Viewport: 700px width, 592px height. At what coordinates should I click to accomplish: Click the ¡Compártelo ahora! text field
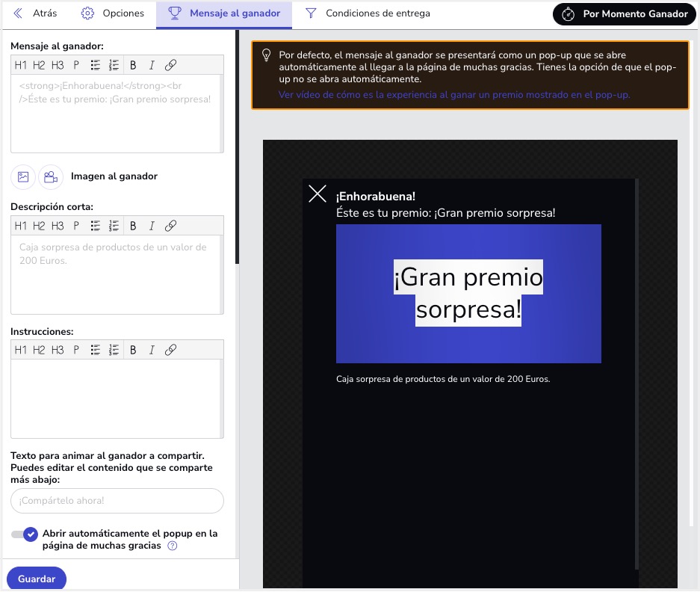coord(117,501)
